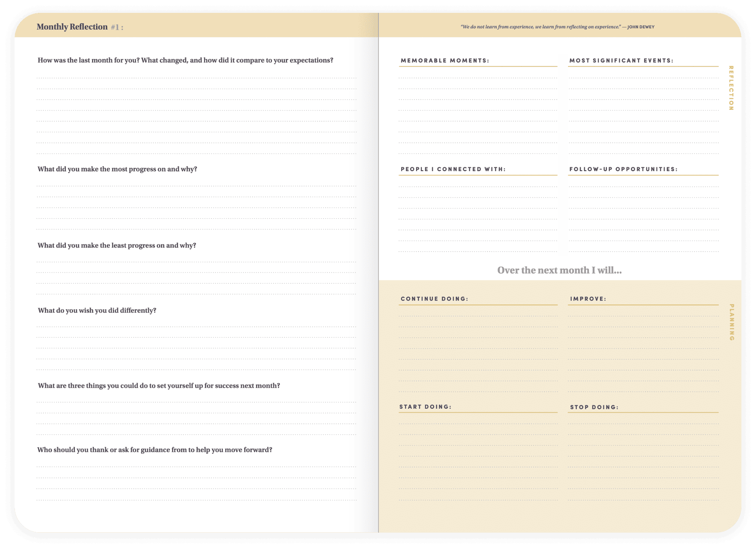Click the 'How was the last month' question

click(185, 60)
